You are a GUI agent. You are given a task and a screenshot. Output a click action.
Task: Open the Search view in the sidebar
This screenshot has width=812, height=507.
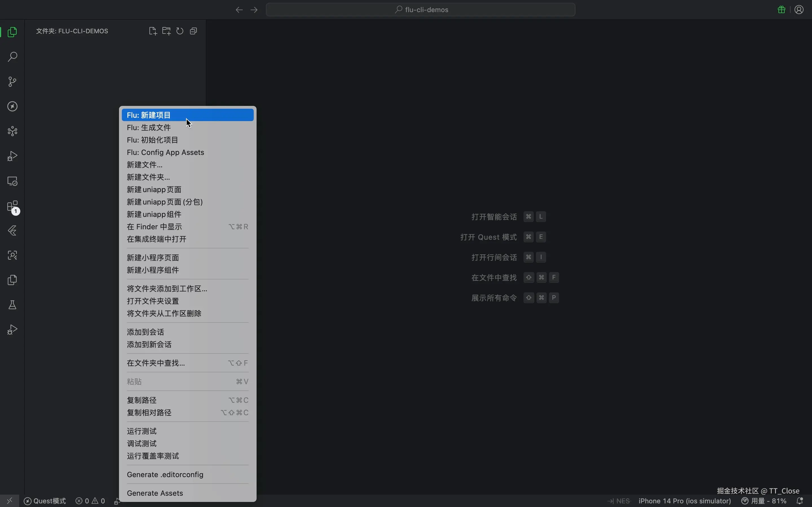click(x=12, y=57)
